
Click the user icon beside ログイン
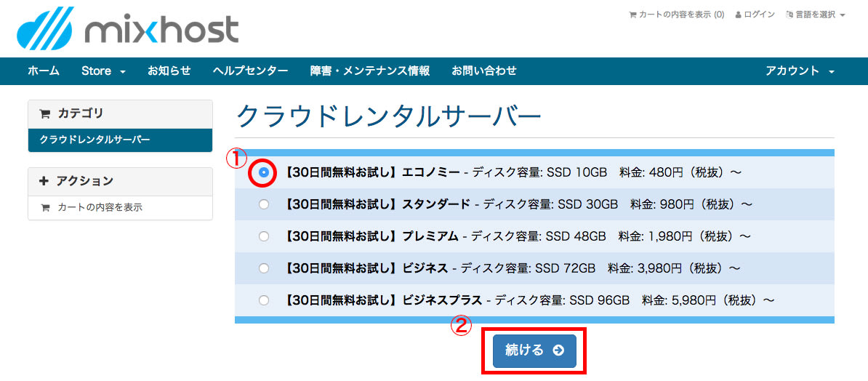738,15
